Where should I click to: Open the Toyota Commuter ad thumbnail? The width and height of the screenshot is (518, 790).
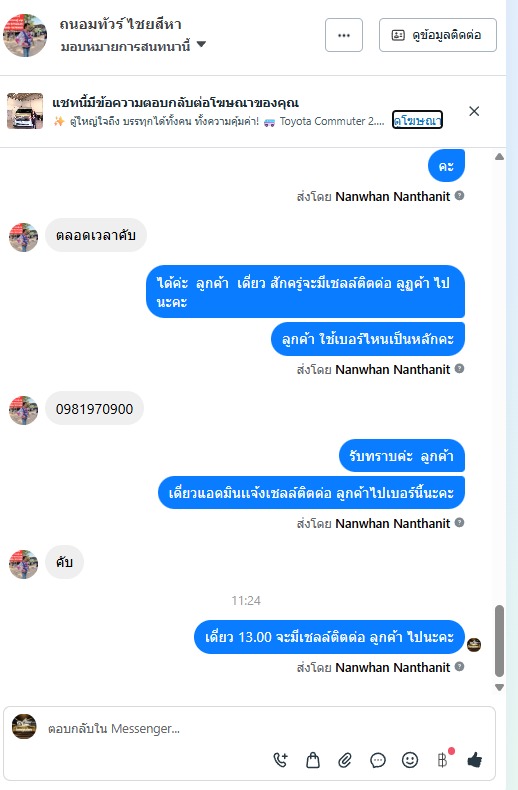point(25,111)
